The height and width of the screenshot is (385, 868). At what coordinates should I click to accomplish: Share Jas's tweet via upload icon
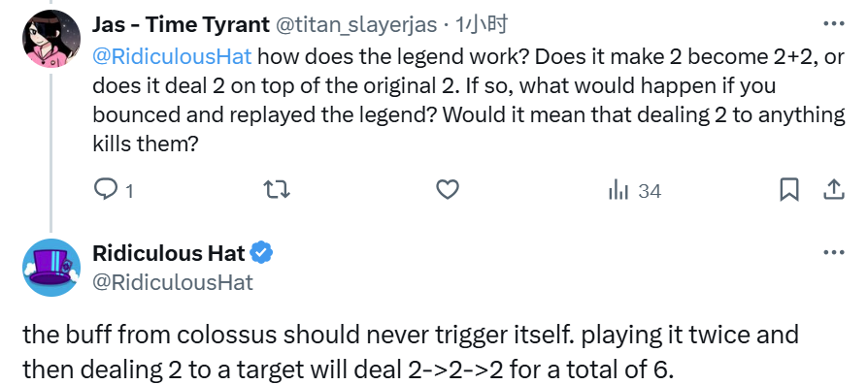[833, 190]
